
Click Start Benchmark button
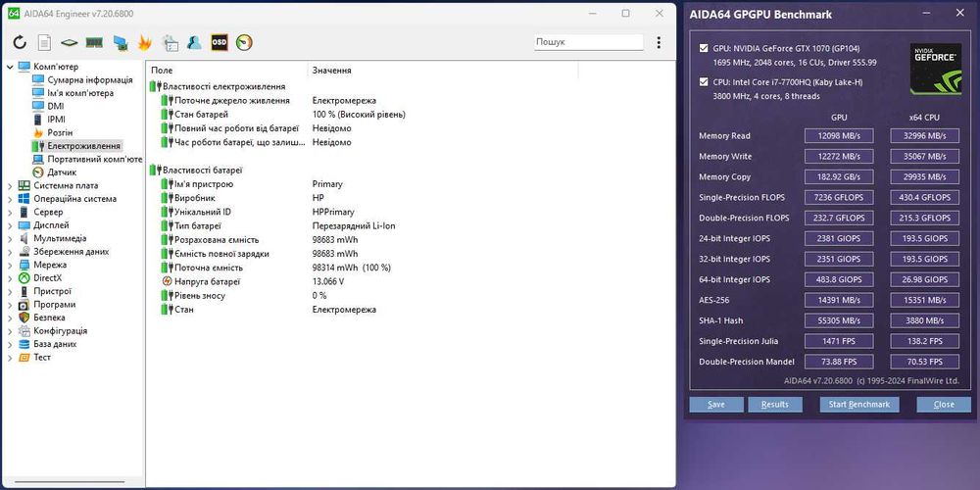pyautogui.click(x=859, y=405)
